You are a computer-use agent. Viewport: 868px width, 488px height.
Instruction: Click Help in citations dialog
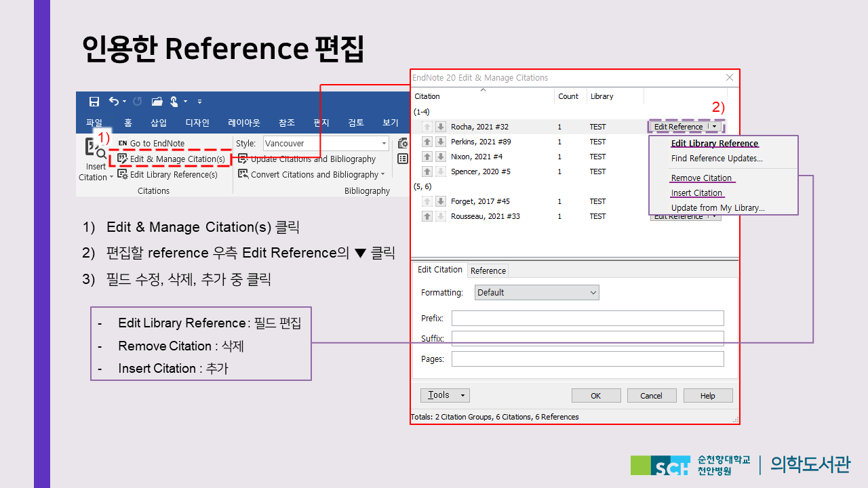click(708, 396)
